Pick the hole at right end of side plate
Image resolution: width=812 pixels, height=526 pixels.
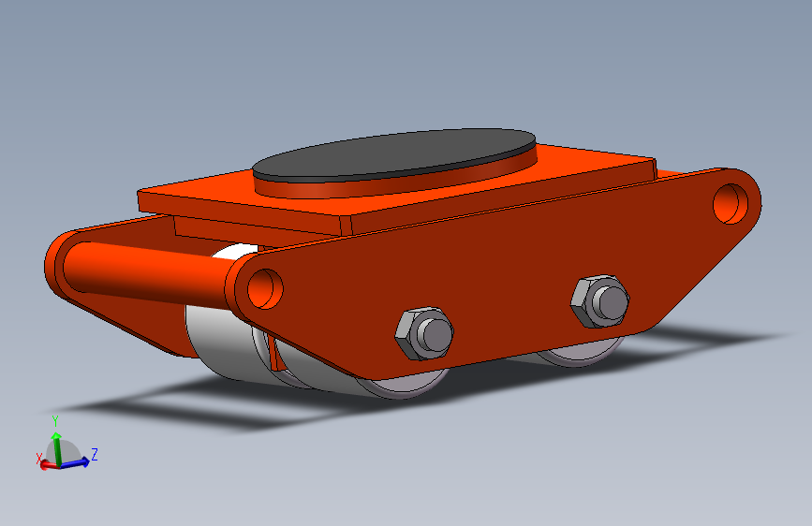tap(731, 204)
